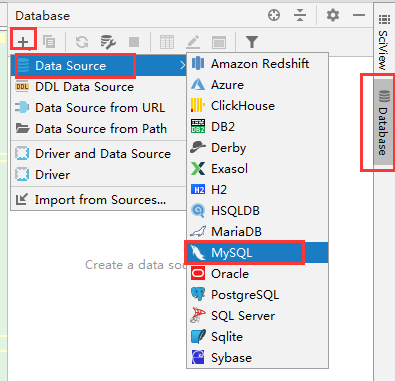Screen dimensions: 395x381
Task: Click MySQL in the data source submenu
Action: 257,253
